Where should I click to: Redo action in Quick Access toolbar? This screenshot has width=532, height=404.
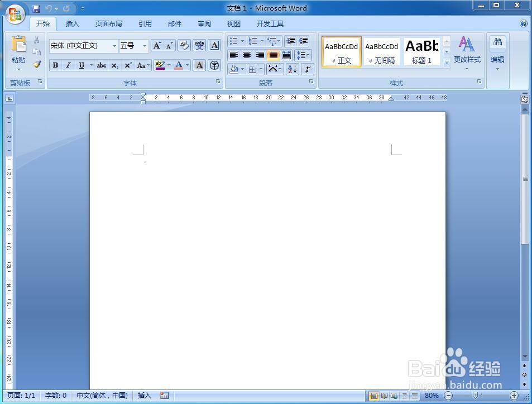pos(66,8)
